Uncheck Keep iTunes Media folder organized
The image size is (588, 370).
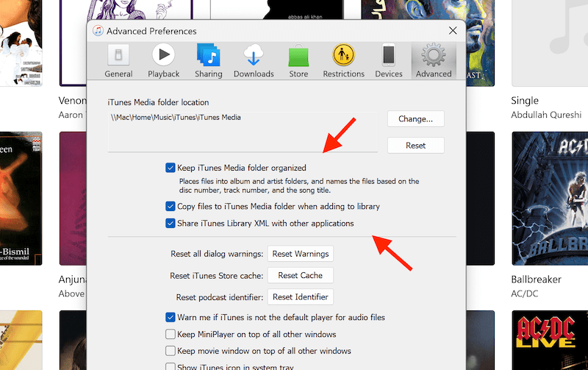click(171, 168)
